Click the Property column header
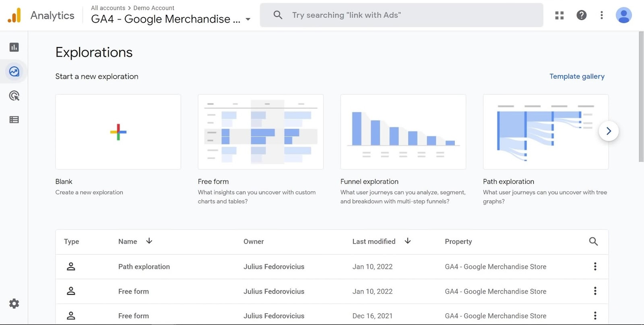 pyautogui.click(x=458, y=241)
